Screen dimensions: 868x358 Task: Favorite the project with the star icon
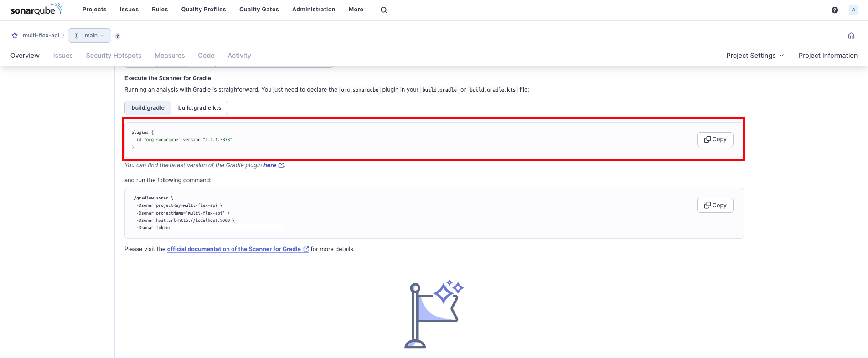coord(15,36)
